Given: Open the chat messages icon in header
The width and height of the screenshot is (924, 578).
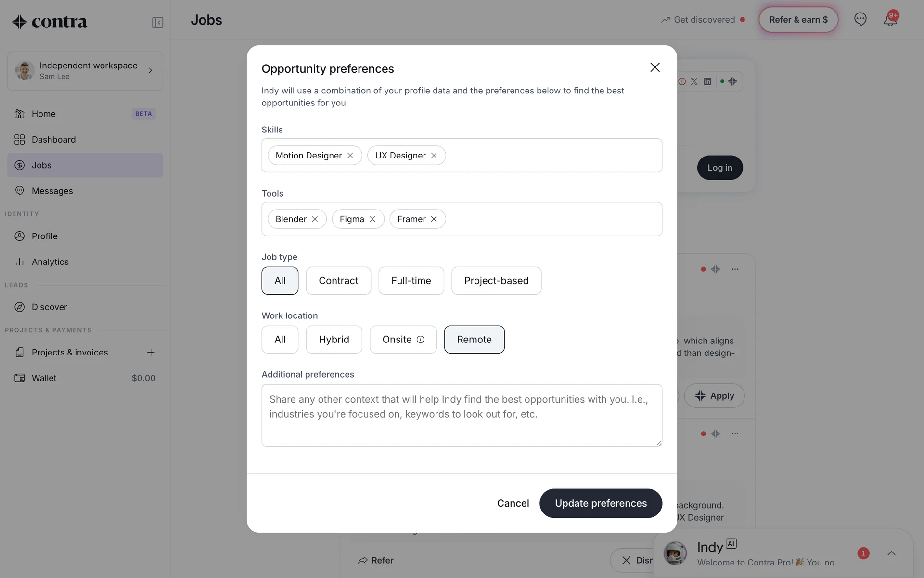Looking at the screenshot, I should pyautogui.click(x=860, y=19).
